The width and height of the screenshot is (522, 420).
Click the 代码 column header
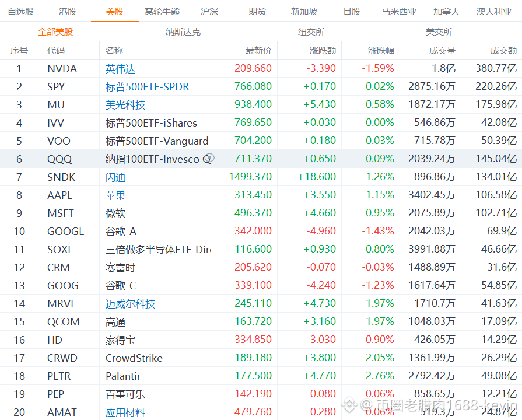(x=56, y=51)
